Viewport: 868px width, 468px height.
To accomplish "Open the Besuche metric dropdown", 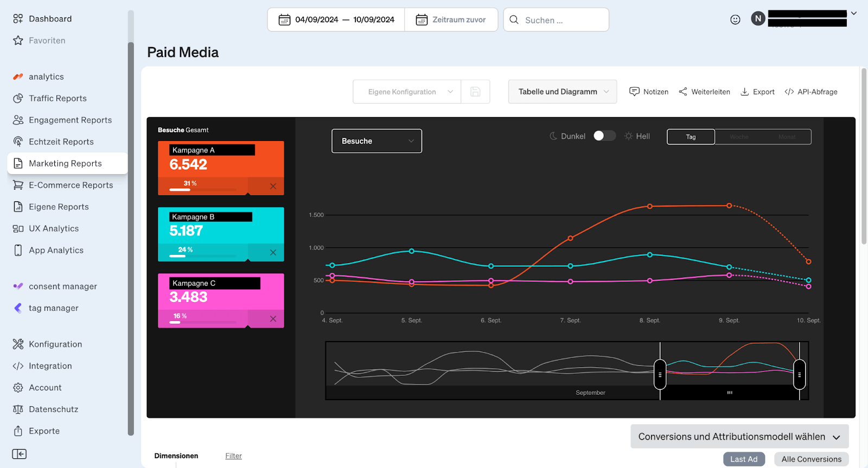I will tap(376, 141).
